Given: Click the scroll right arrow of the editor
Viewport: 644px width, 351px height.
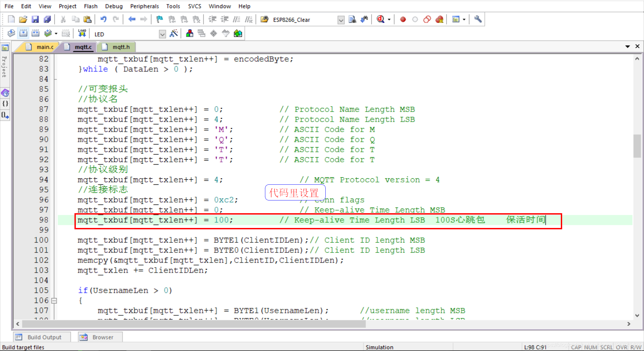Looking at the screenshot, I should click(x=629, y=324).
